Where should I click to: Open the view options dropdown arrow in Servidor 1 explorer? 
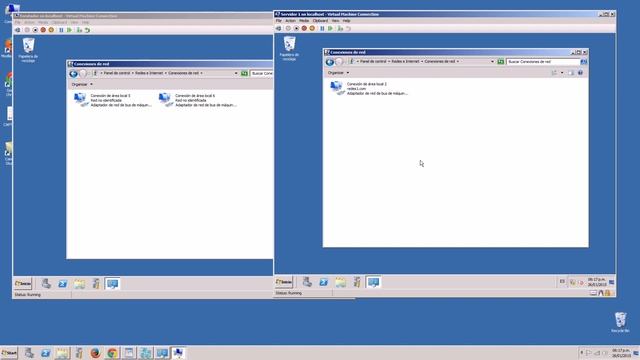[562, 73]
